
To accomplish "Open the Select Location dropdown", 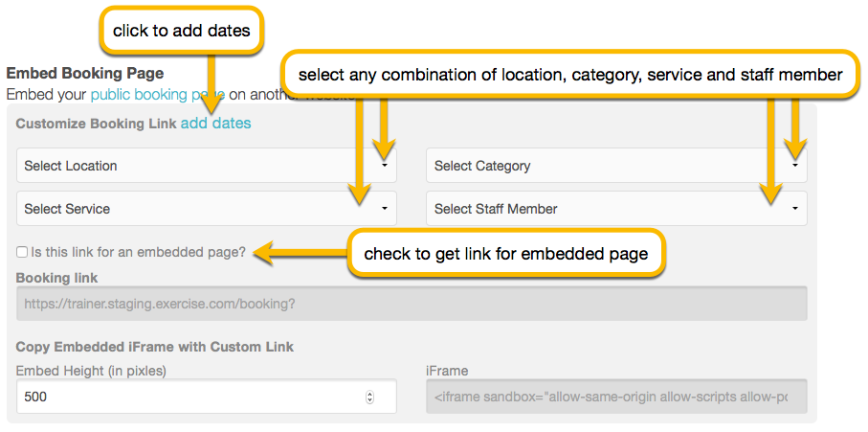I will point(207,165).
